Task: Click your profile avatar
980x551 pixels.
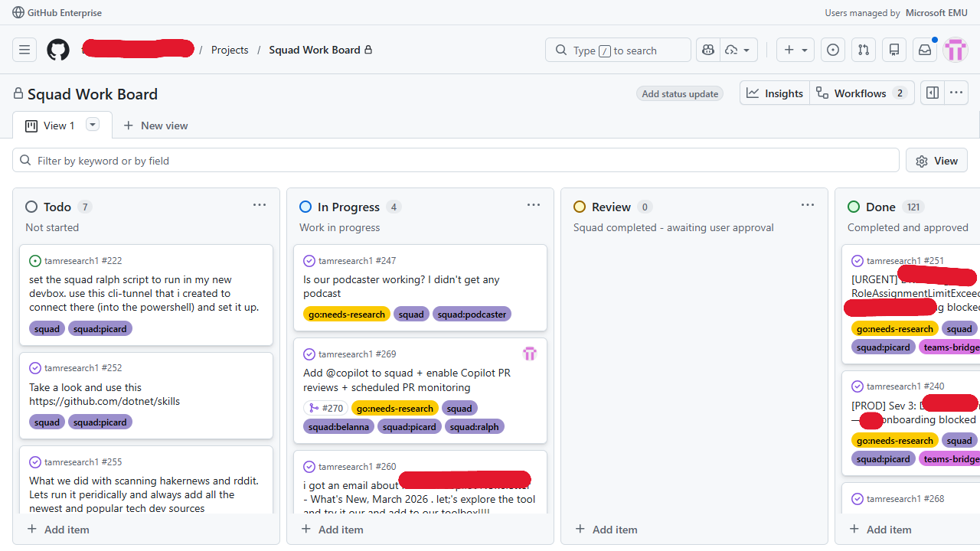Action: [x=955, y=49]
